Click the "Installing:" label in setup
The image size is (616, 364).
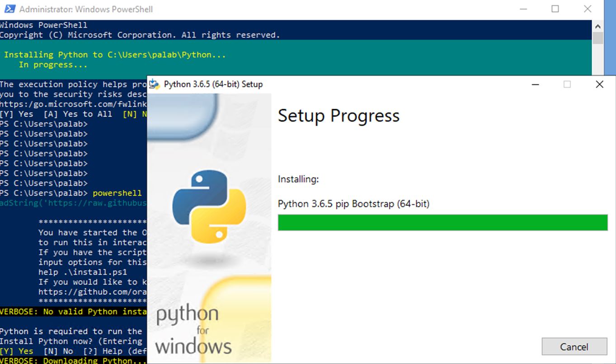point(298,179)
